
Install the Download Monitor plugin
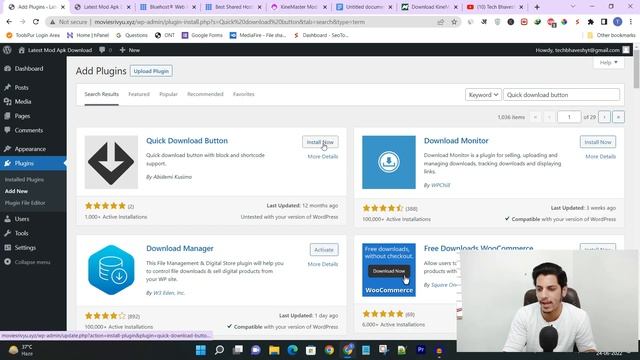tap(598, 142)
